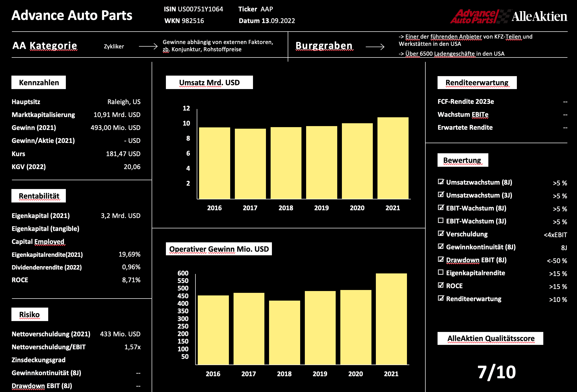The image size is (577, 392).
Task: Click the Marktkapitalisierung value 10,91 Mrd. USD
Action: (117, 115)
